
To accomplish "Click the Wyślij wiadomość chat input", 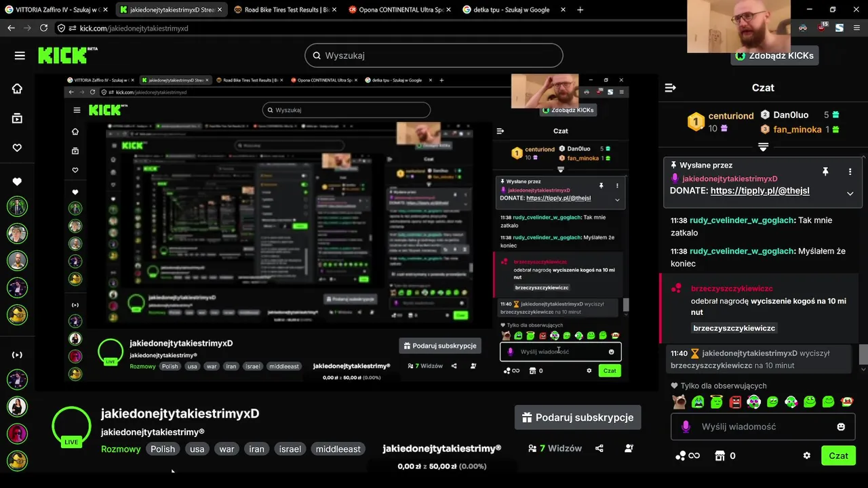I will pyautogui.click(x=763, y=427).
